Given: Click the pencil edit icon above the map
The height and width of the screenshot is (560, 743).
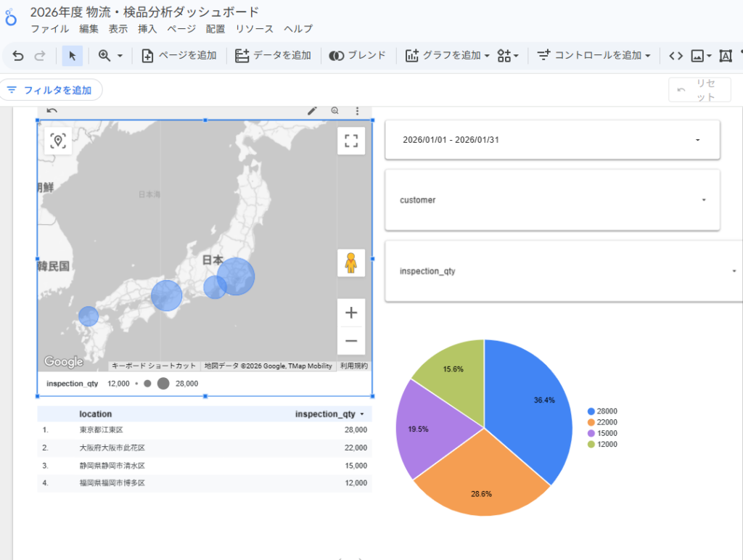Looking at the screenshot, I should point(312,111).
